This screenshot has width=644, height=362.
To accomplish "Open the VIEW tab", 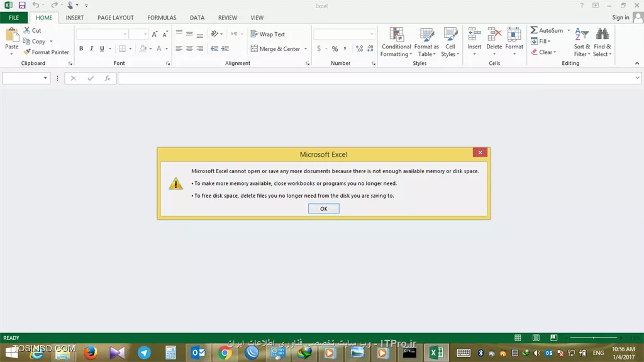I will [257, 18].
